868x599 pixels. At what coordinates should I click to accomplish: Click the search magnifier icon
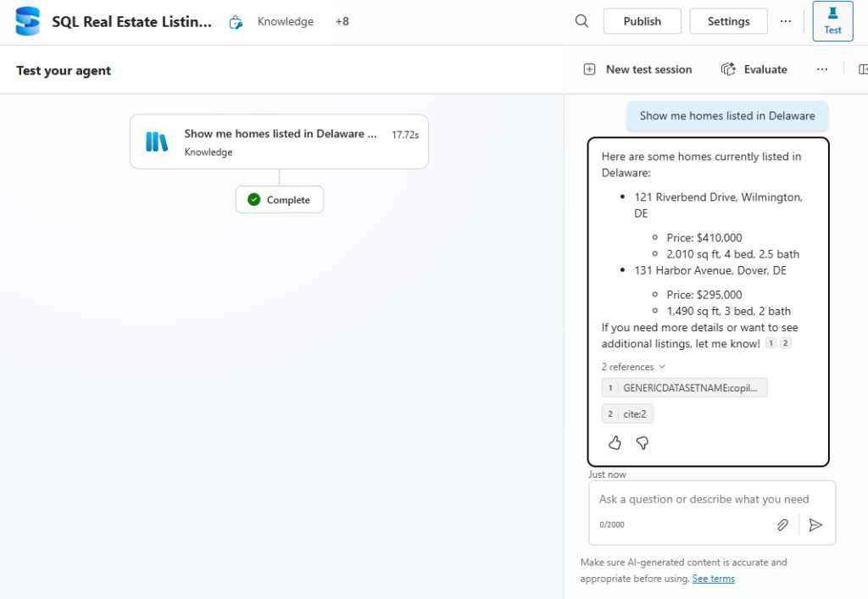tap(581, 21)
